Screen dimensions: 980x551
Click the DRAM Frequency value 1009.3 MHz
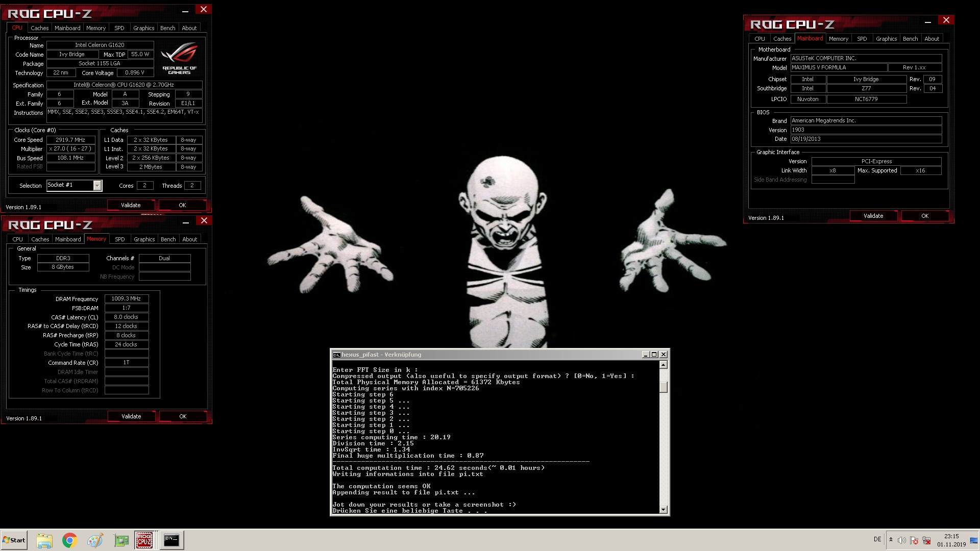pos(127,299)
